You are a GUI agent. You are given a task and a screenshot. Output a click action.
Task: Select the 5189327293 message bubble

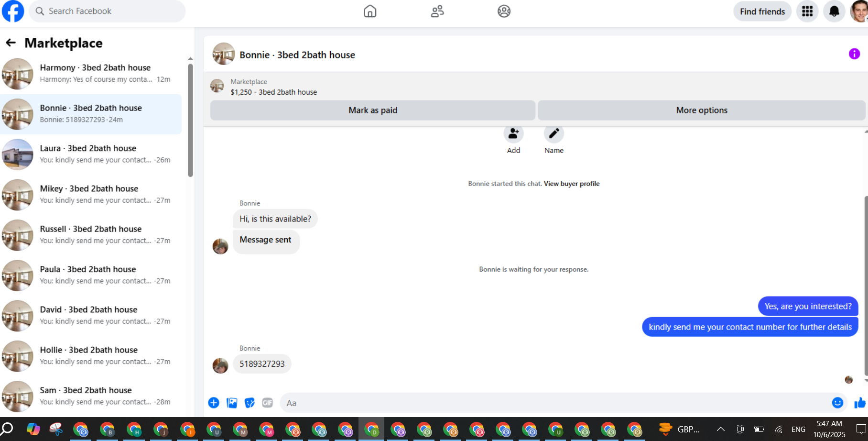coord(262,364)
